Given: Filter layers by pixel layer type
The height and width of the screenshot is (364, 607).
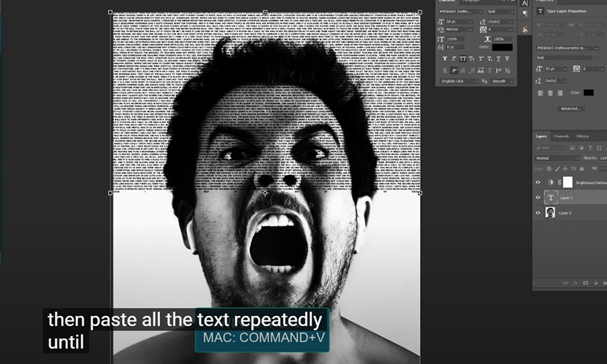Looking at the screenshot, I should click(x=572, y=147).
